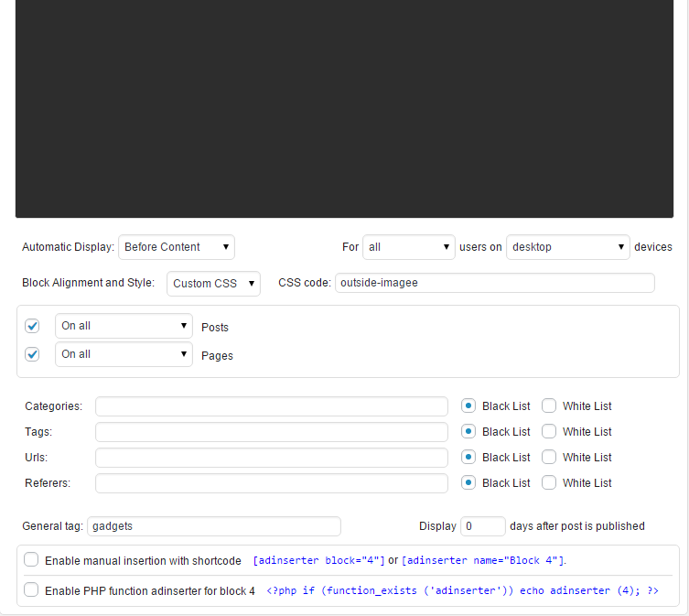The width and height of the screenshot is (689, 616).
Task: Click the shortcode text [adinserter block="4"]
Action: (319, 560)
